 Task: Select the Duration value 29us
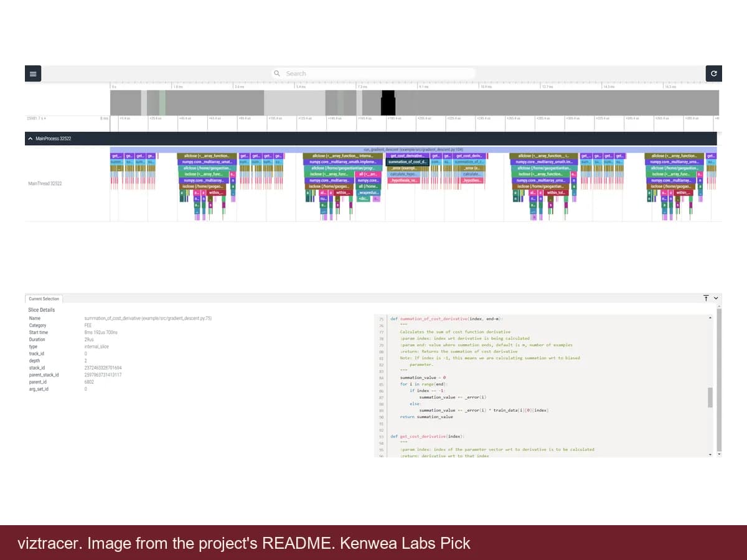pyautogui.click(x=89, y=339)
